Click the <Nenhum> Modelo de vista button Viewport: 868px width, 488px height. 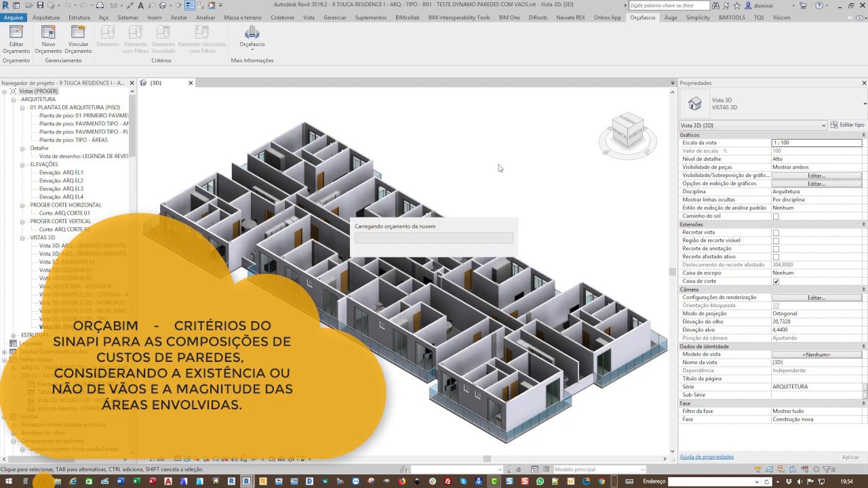pyautogui.click(x=816, y=354)
